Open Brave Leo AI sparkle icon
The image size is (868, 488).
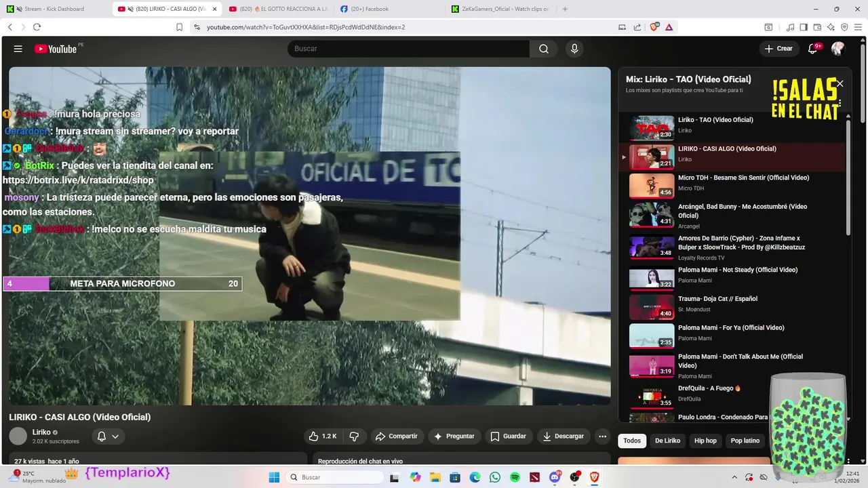click(x=831, y=27)
